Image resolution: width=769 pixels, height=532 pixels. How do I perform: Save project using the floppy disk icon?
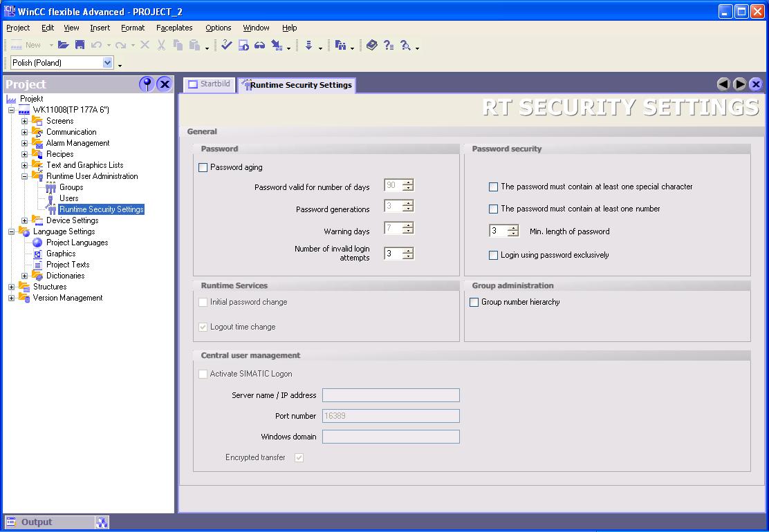click(x=80, y=45)
